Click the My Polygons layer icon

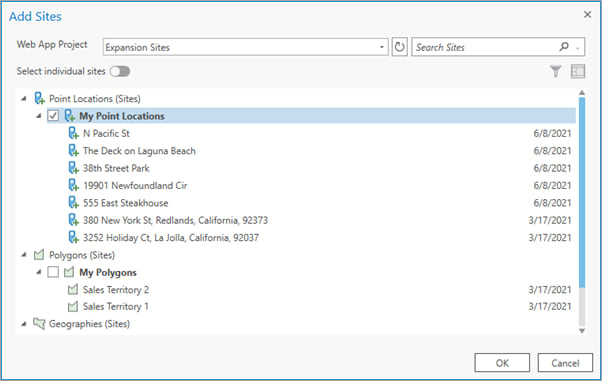click(69, 272)
